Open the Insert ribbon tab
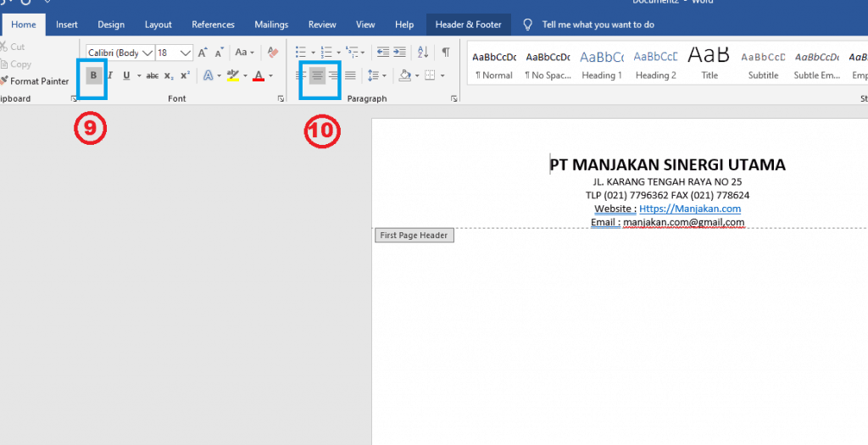868x445 pixels. click(x=67, y=25)
